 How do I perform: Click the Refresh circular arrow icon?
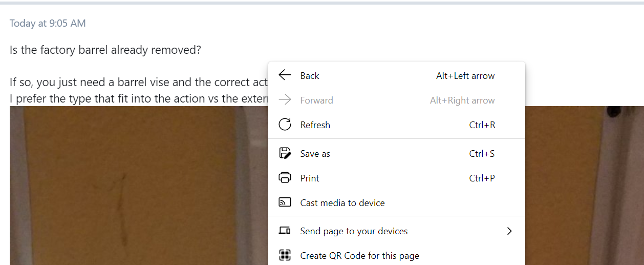(x=285, y=125)
